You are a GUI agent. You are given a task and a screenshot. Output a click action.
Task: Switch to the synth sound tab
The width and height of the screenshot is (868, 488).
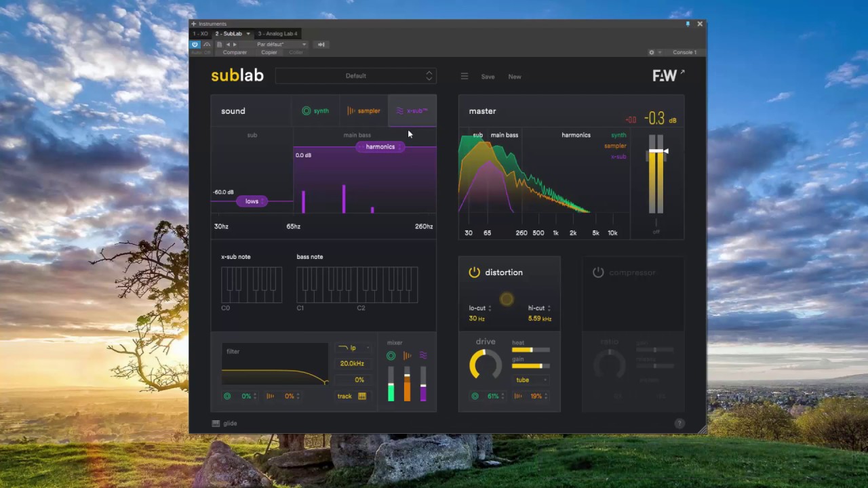[315, 110]
